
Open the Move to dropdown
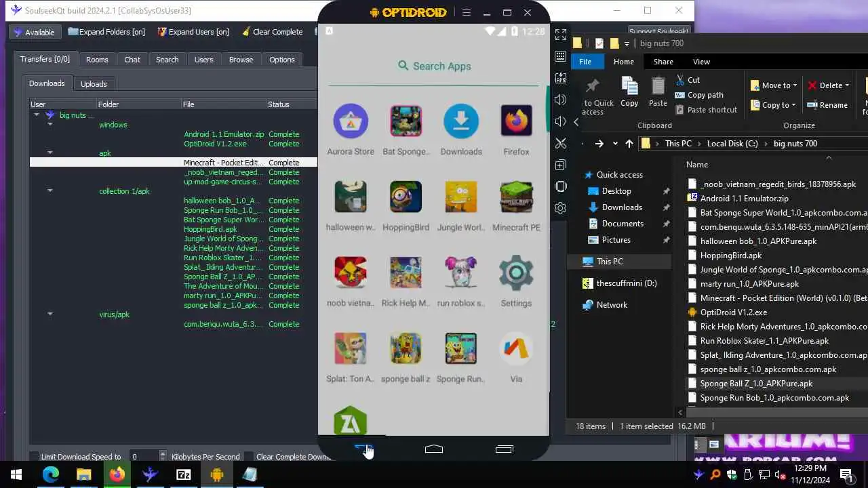point(774,85)
